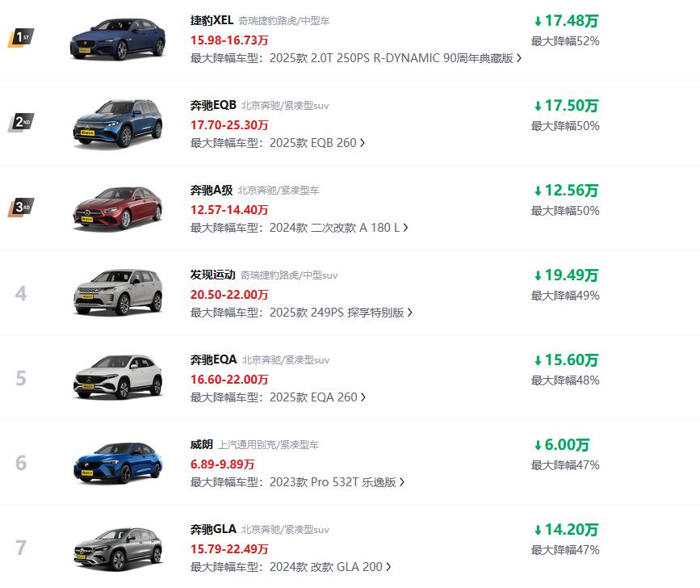Expand the 2025款 EQB 260 model chevron

(x=363, y=143)
